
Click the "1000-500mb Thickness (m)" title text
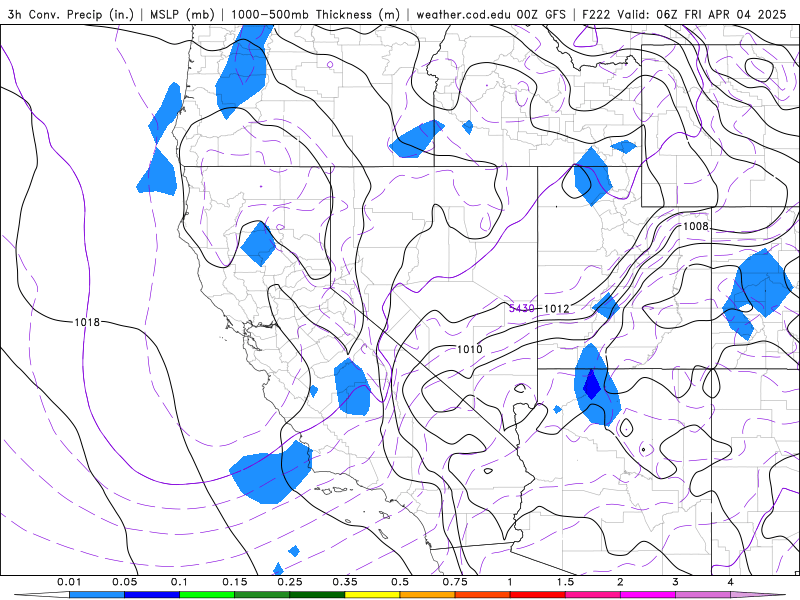315,14
